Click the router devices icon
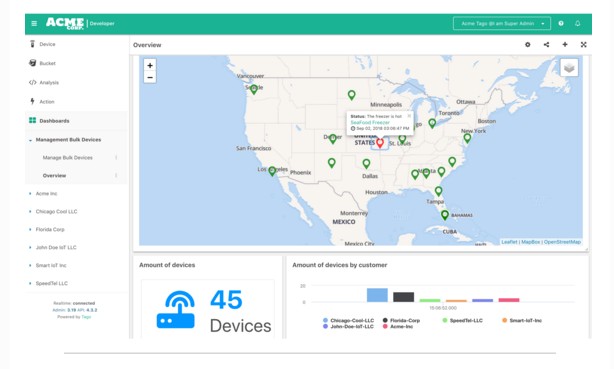614x369 pixels. (x=176, y=309)
